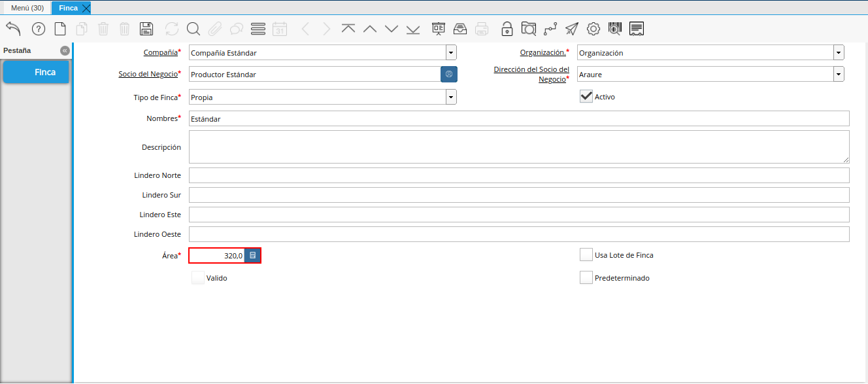
Task: Open the Help question mark icon
Action: (39, 29)
